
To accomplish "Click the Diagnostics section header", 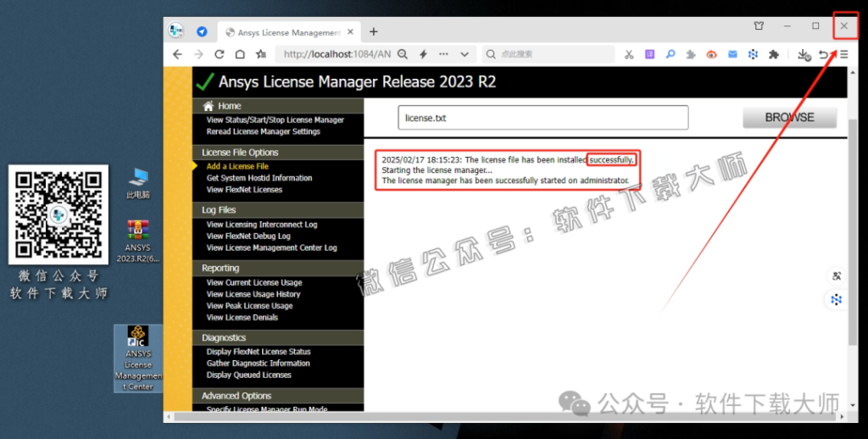I will click(x=278, y=337).
